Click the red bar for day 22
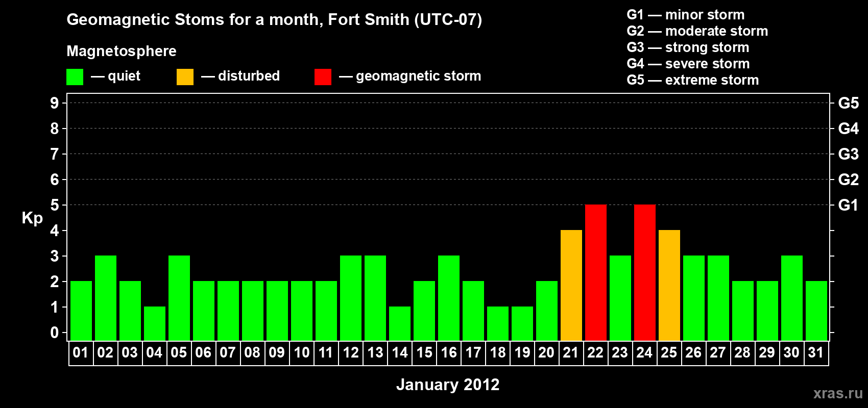The height and width of the screenshot is (408, 868). pos(596,272)
